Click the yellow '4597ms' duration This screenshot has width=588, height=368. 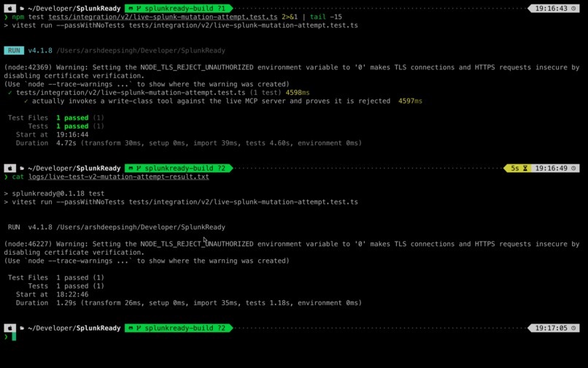coord(410,101)
